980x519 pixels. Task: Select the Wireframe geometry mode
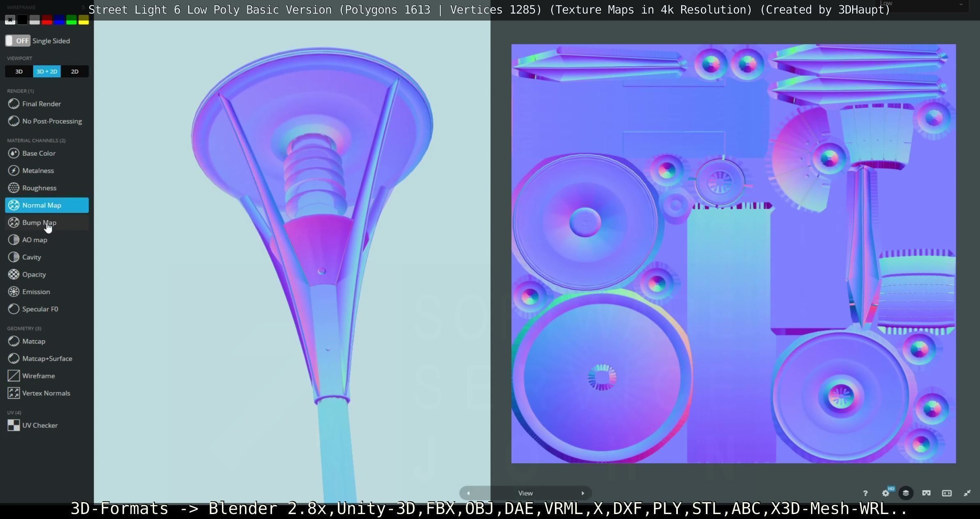(x=38, y=376)
